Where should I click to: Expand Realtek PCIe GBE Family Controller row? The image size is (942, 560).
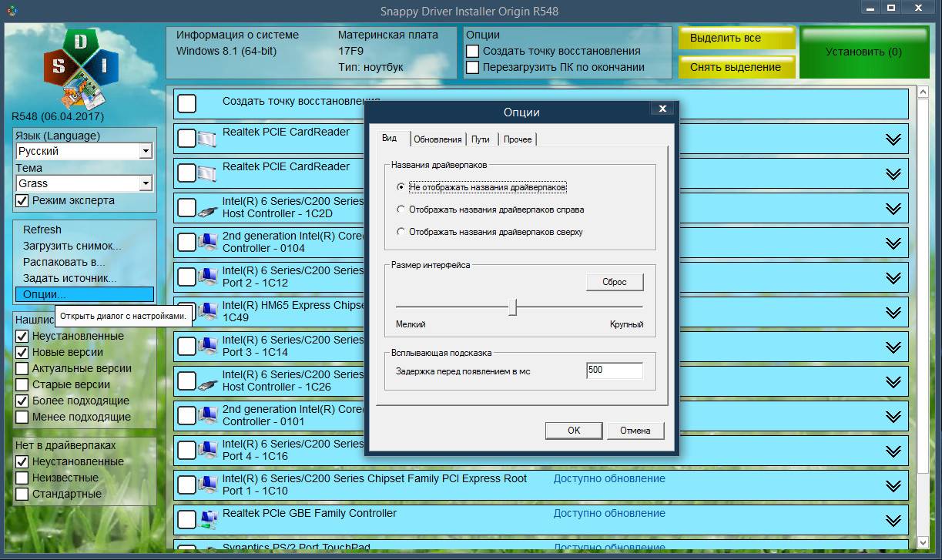[x=893, y=521]
